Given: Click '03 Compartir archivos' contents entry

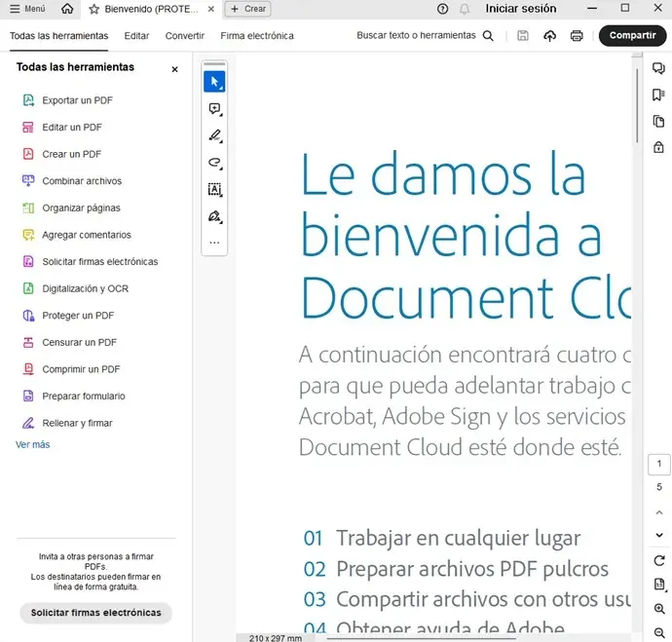Looking at the screenshot, I should coord(467,599).
